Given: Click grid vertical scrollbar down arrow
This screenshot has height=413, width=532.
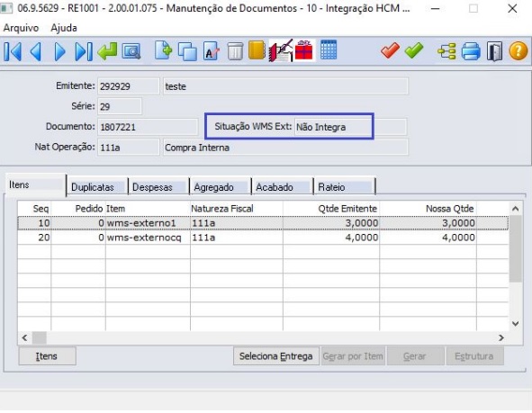Looking at the screenshot, I should 515,324.
